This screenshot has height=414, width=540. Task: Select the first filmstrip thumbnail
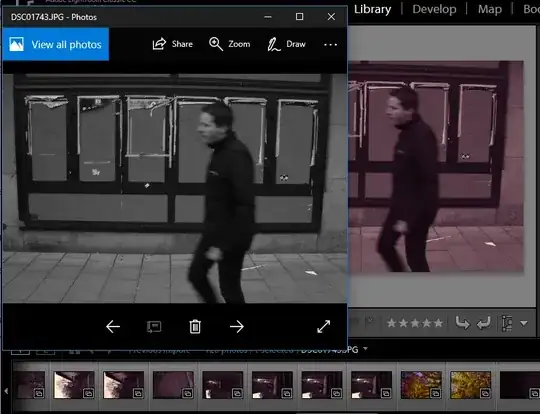click(29, 385)
